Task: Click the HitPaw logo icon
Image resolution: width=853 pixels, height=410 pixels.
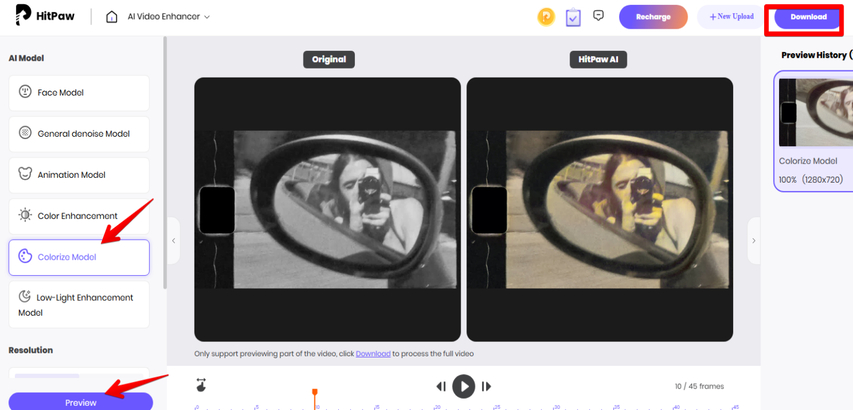Action: pyautogui.click(x=23, y=16)
